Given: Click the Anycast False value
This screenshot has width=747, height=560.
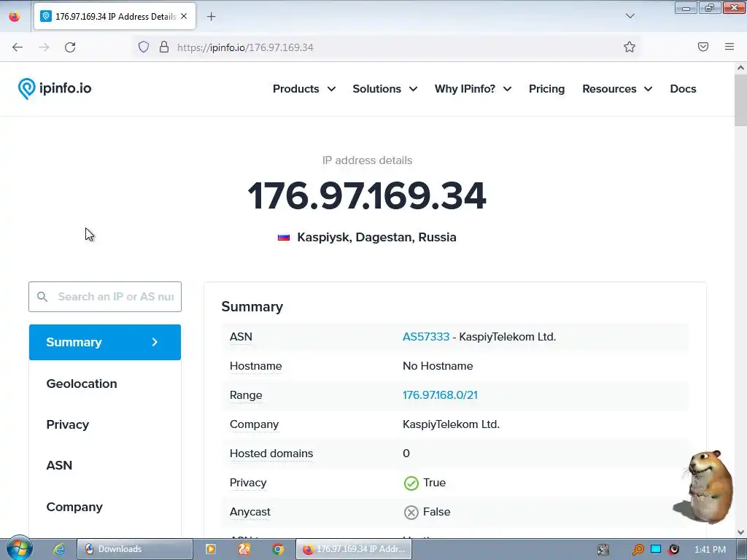Looking at the screenshot, I should click(x=427, y=512).
